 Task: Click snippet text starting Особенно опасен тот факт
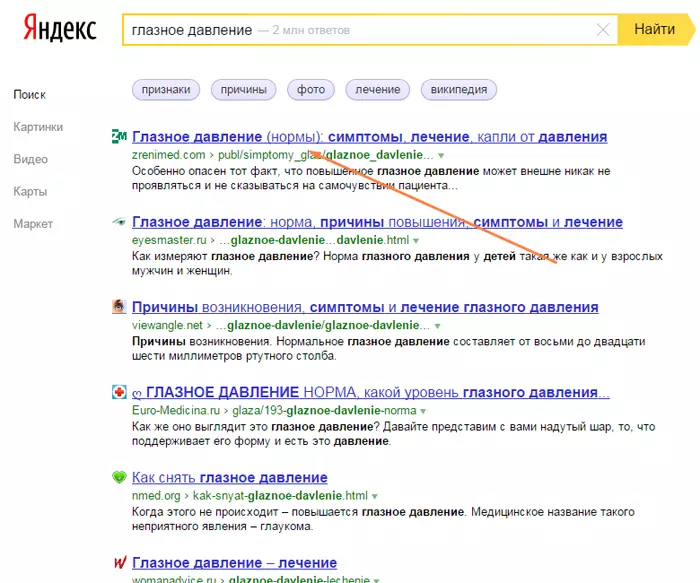coord(371,178)
